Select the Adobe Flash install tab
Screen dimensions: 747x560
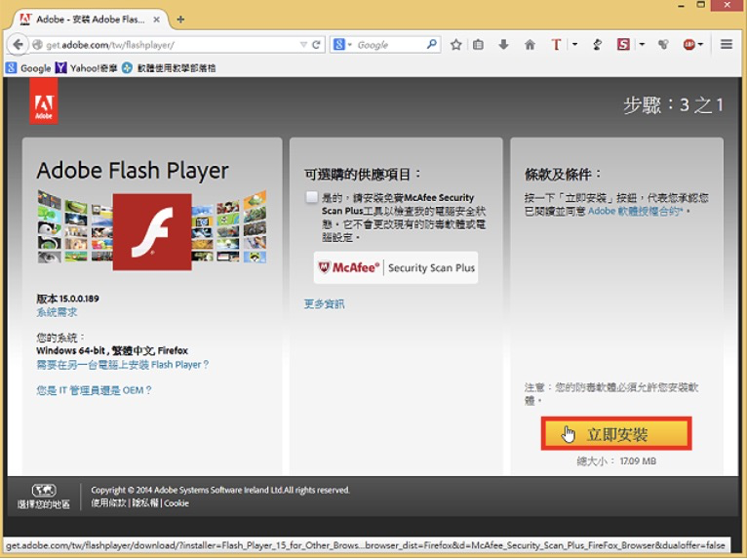pos(91,20)
